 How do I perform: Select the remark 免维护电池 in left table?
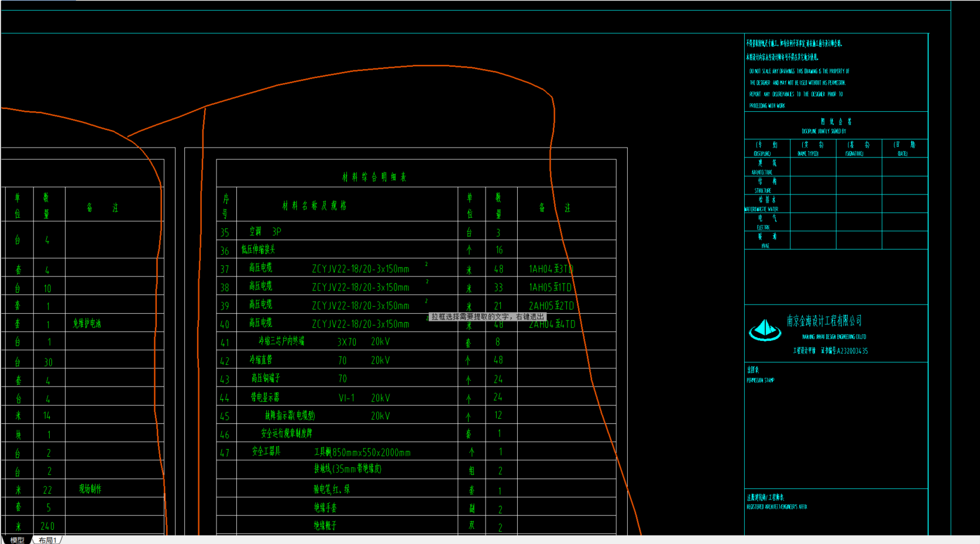pos(87,323)
